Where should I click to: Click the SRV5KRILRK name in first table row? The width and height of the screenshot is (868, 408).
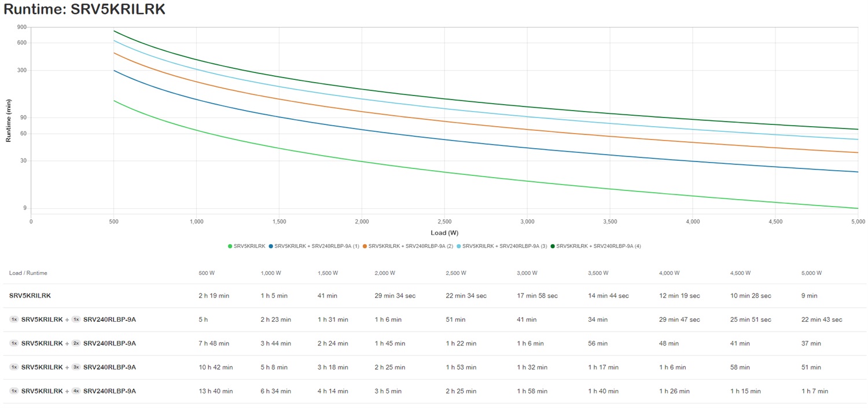[30, 296]
